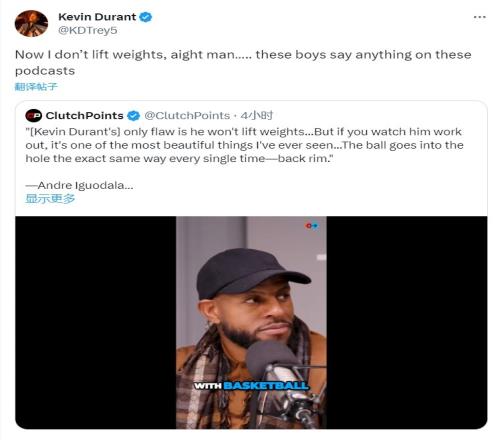The image size is (500, 440).
Task: Click the blue verified badge beside Kevin Durant
Action: pos(146,17)
